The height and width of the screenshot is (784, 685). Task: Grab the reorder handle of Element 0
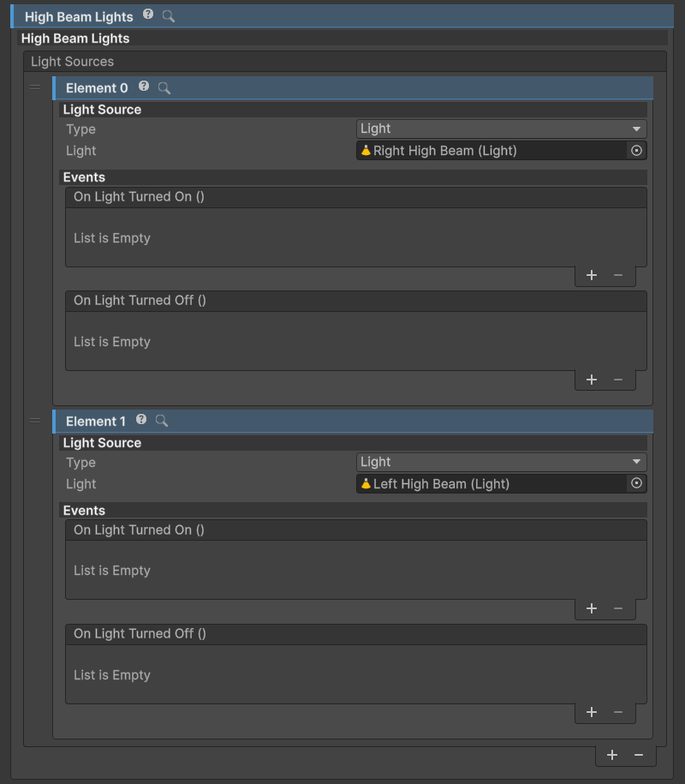pos(35,87)
